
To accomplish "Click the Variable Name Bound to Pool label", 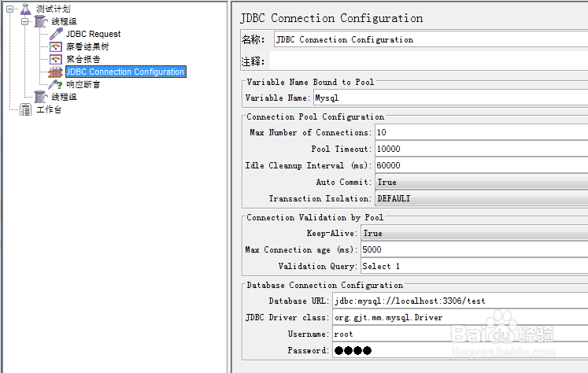I will (310, 82).
